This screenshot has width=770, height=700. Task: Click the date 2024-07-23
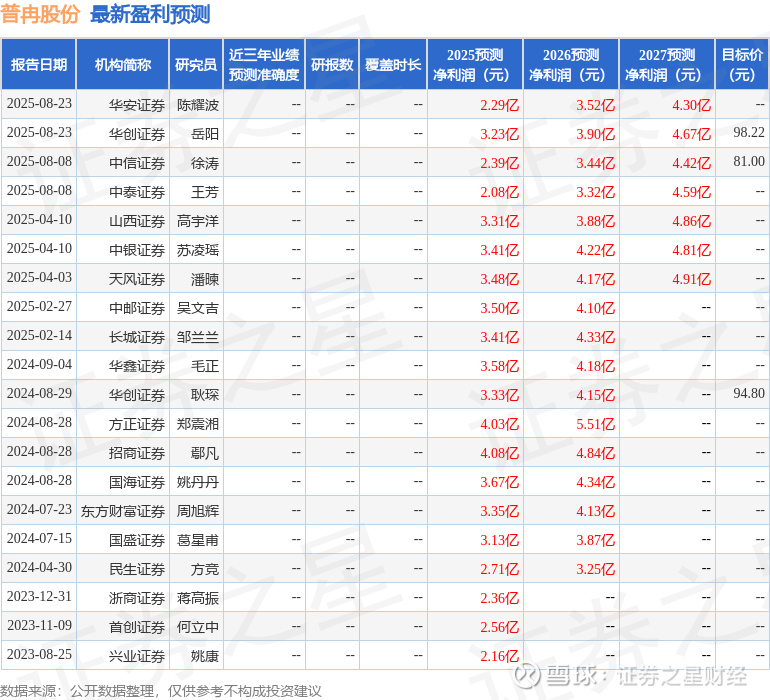[x=39, y=509]
